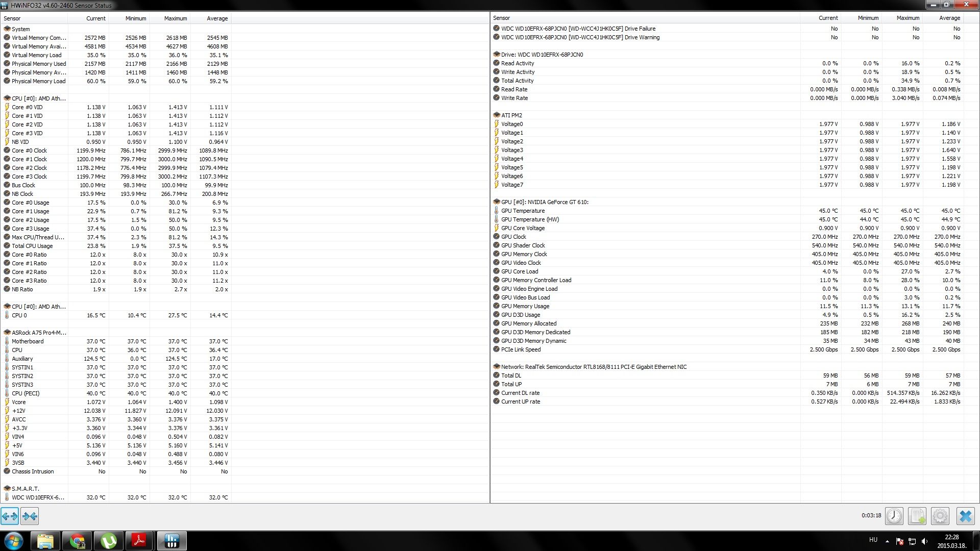Select GPU [#0] NVIDIA GeForce GT 610 group

click(x=544, y=202)
